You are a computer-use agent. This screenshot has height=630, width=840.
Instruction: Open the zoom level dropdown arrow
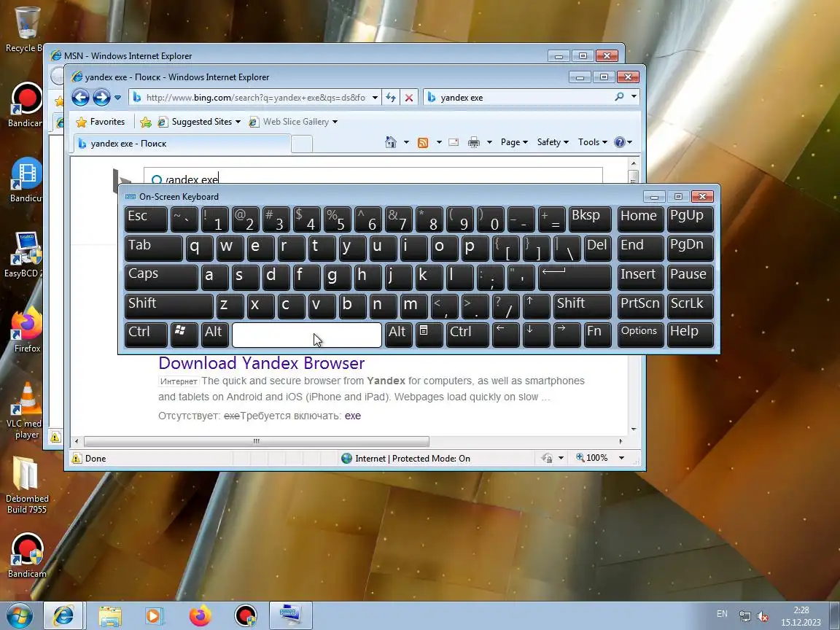pos(621,458)
